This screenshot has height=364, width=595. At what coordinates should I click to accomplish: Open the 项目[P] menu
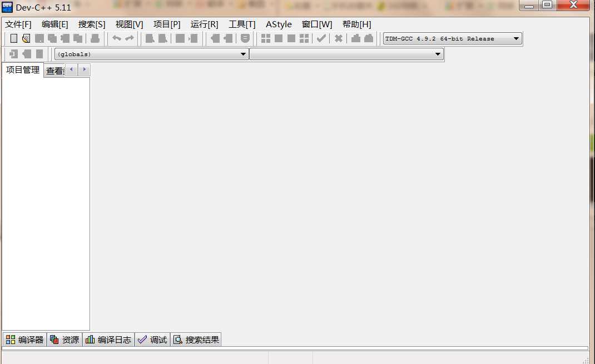tap(167, 24)
